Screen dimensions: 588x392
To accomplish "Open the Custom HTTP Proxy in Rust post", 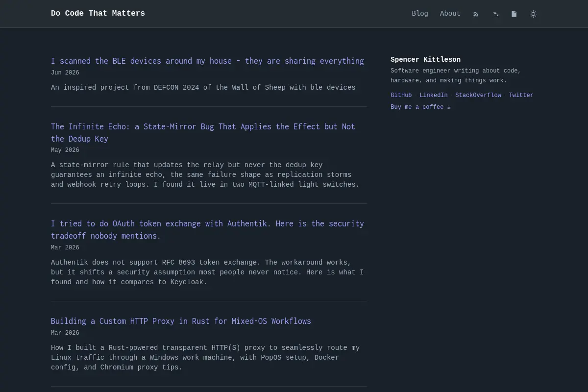I will [181, 321].
